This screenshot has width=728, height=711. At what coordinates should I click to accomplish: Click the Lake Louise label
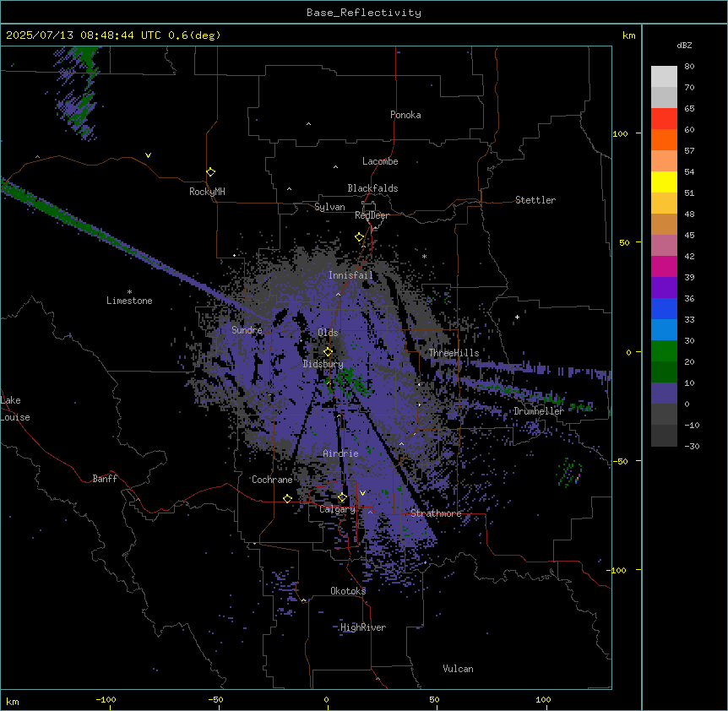pyautogui.click(x=15, y=409)
